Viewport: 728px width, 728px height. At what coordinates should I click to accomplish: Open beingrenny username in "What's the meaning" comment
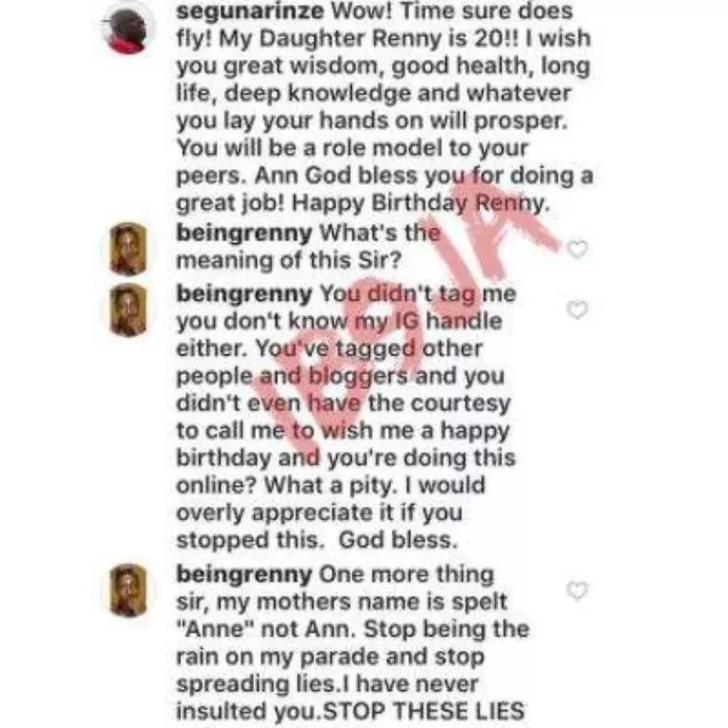(244, 233)
